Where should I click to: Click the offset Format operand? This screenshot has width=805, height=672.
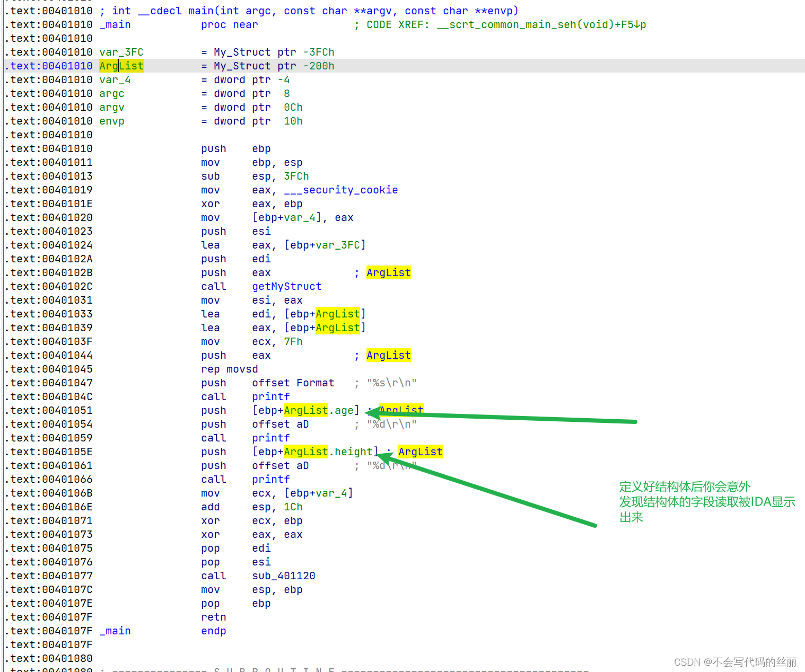tap(293, 383)
